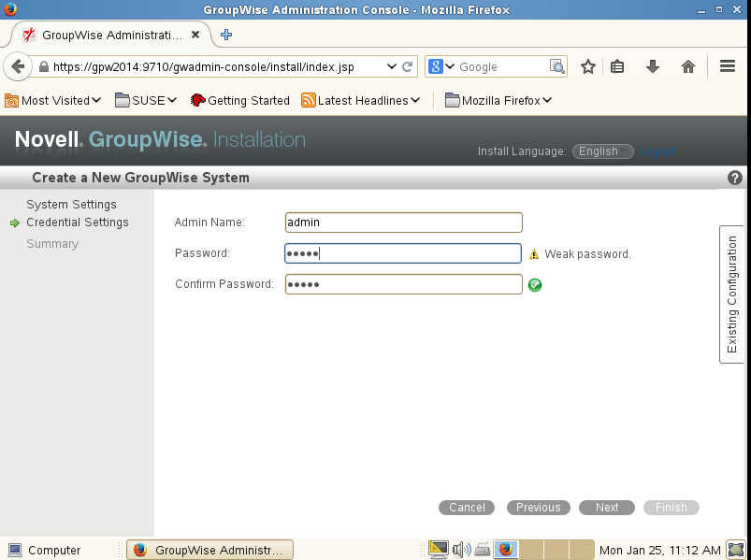751x560 pixels.
Task: Open help question mark icon
Action: click(x=735, y=178)
